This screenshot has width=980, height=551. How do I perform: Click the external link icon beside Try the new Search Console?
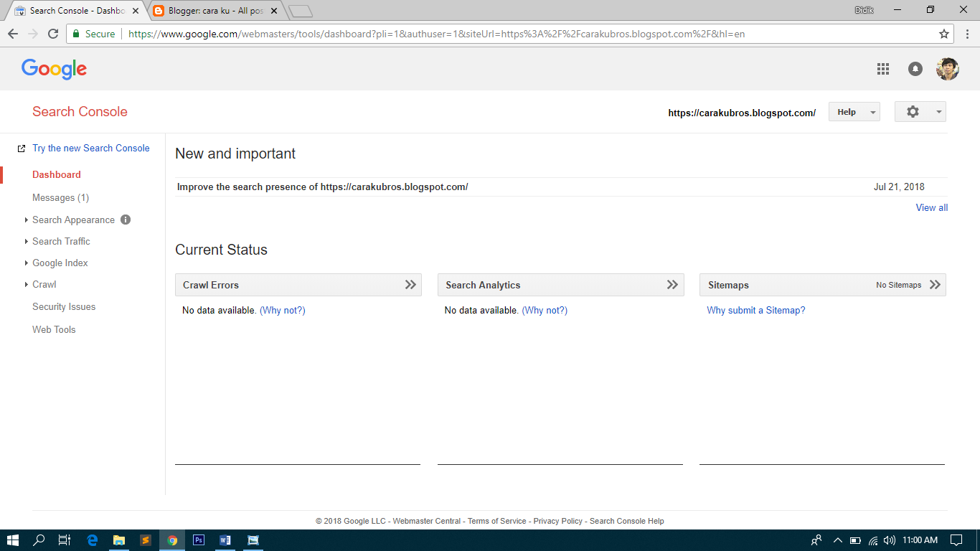pos(22,149)
